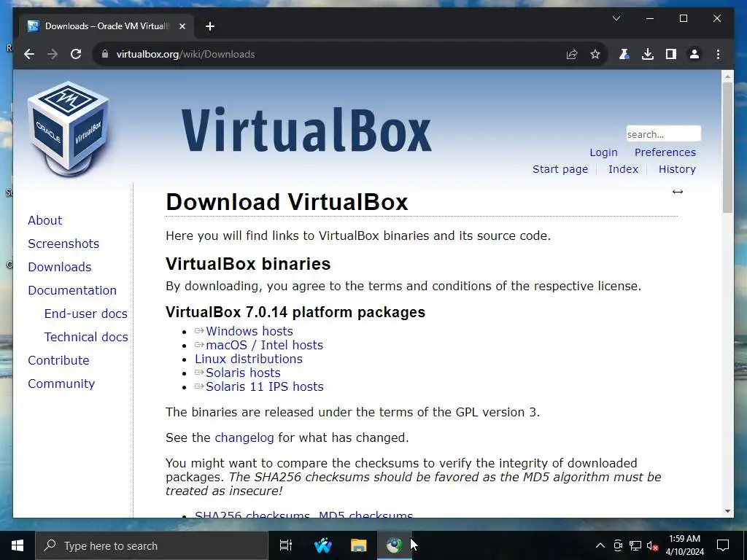Click the forward navigation arrow
This screenshot has height=560, width=747.
[x=53, y=54]
